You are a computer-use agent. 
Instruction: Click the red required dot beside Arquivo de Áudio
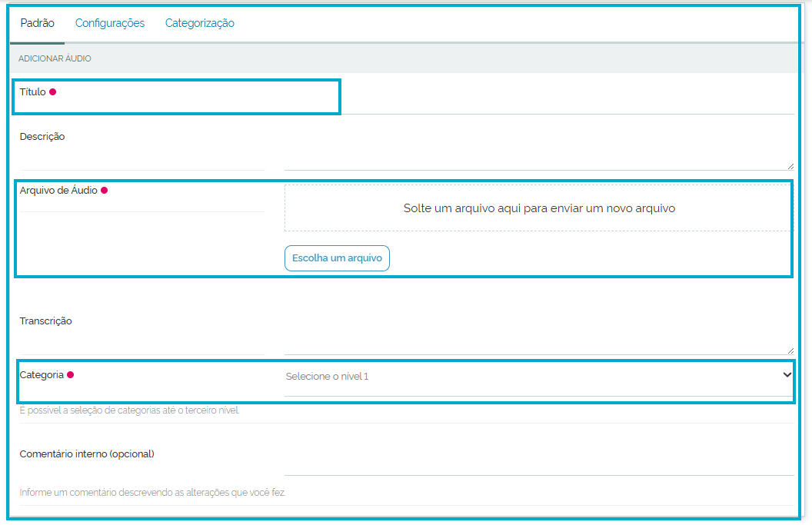(x=105, y=191)
